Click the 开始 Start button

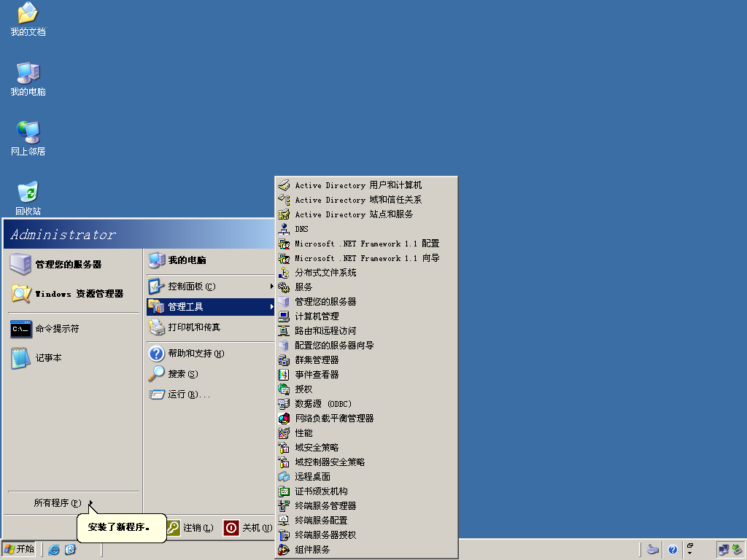tap(19, 549)
